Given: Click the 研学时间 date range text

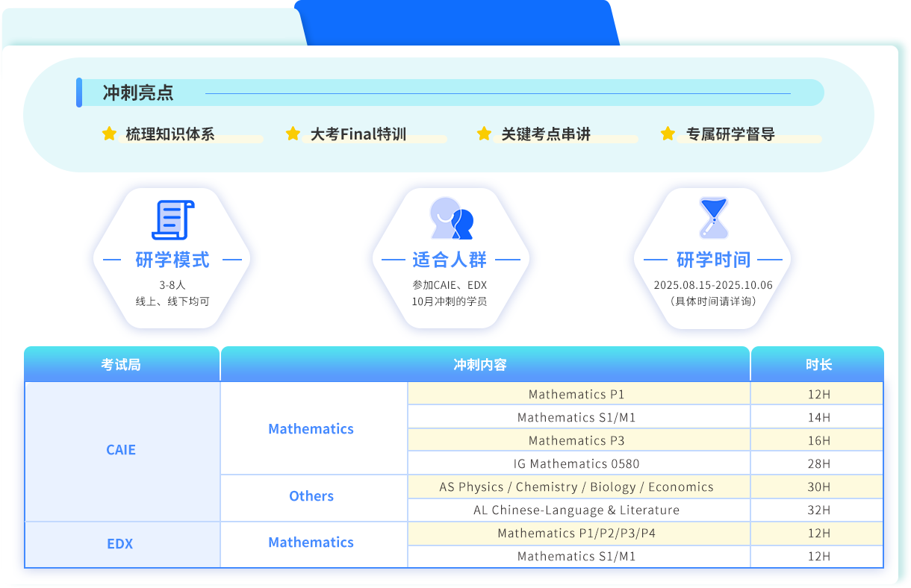Looking at the screenshot, I should pos(713,285).
